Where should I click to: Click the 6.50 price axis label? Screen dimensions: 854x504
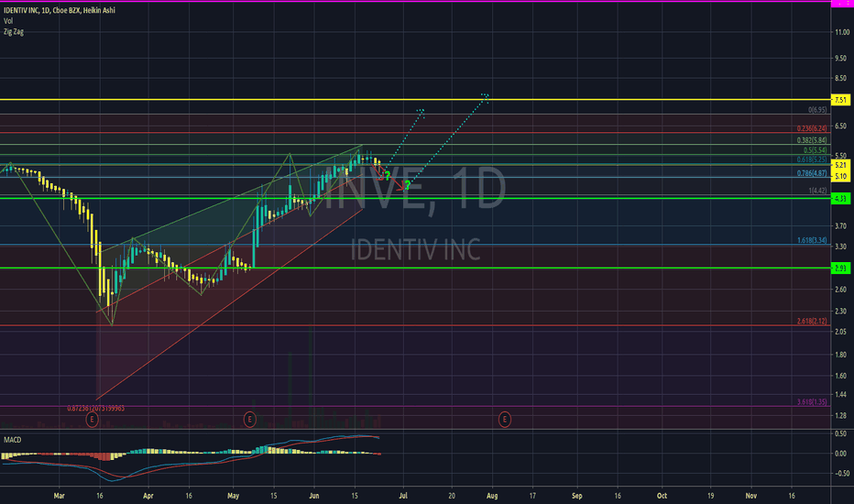click(841, 126)
